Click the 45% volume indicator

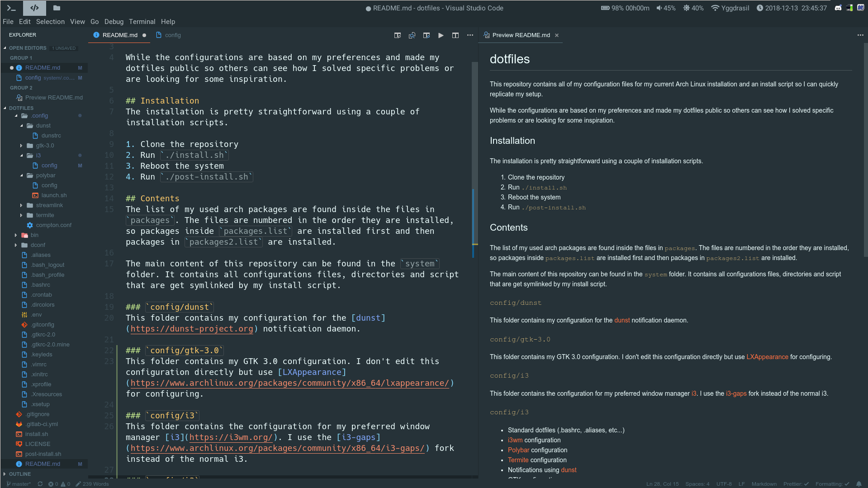click(666, 8)
